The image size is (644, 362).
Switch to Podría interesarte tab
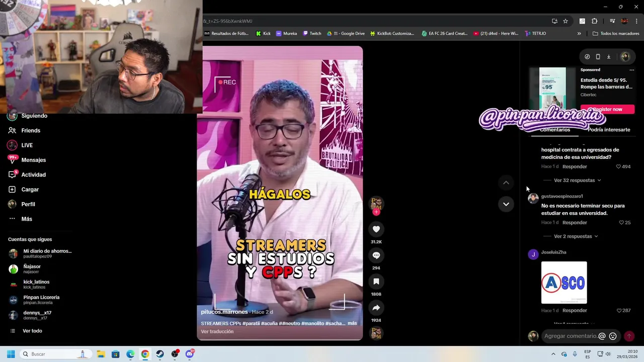click(x=609, y=130)
